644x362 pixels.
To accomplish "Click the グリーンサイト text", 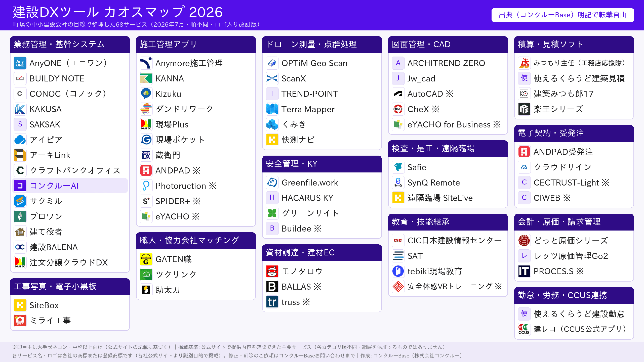I will click(x=310, y=213).
